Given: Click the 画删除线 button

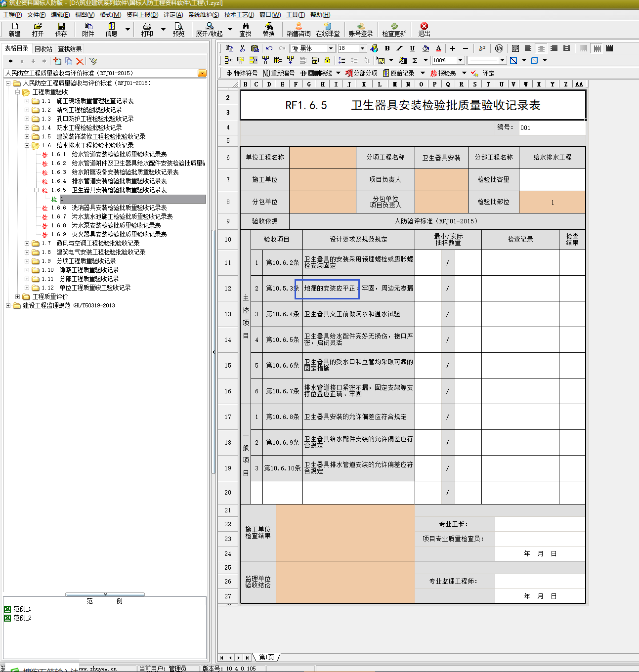Looking at the screenshot, I should (x=316, y=73).
